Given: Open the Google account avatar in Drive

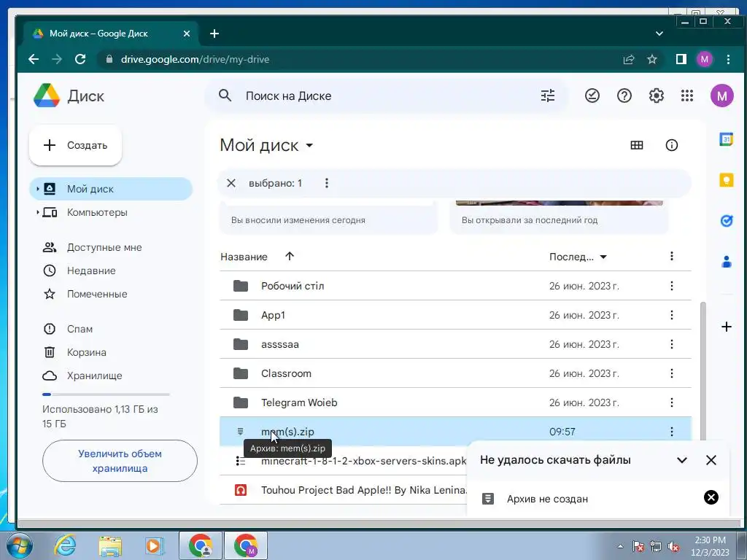Looking at the screenshot, I should 721,96.
